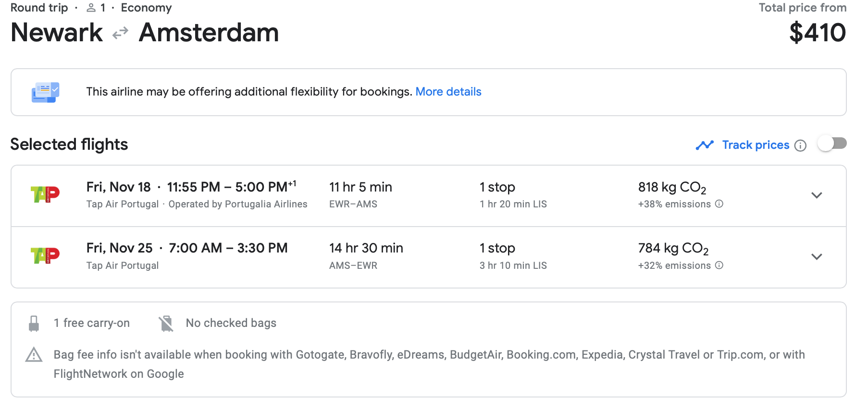
Task: Click the passenger count icon
Action: [91, 8]
